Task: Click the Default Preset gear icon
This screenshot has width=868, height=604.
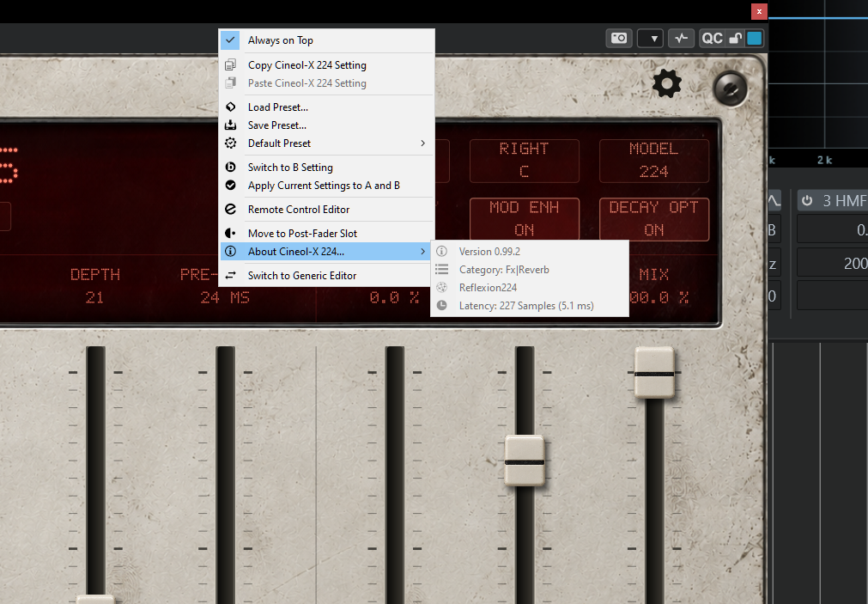Action: click(231, 143)
